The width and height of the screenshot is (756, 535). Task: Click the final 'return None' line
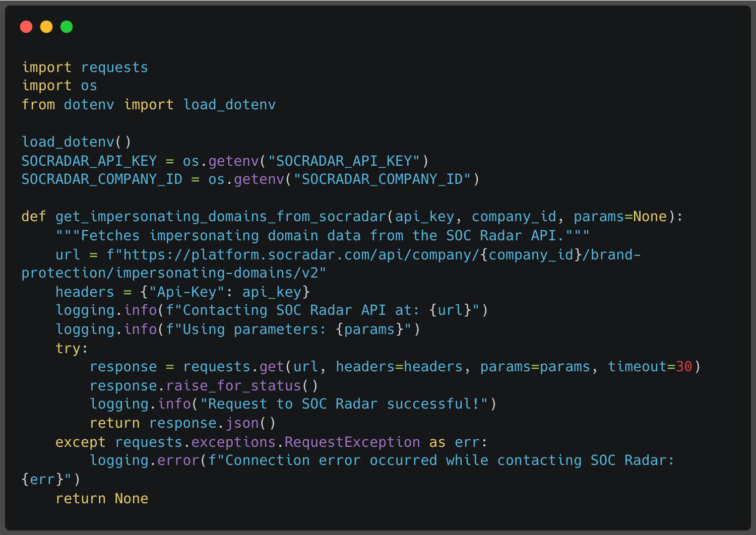click(x=102, y=499)
